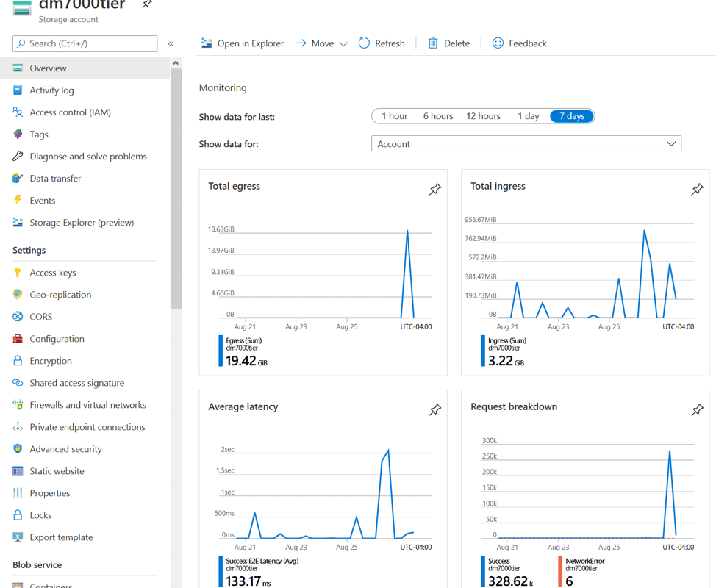Click the Move button label
Image resolution: width=716 pixels, height=588 pixels.
click(x=323, y=43)
